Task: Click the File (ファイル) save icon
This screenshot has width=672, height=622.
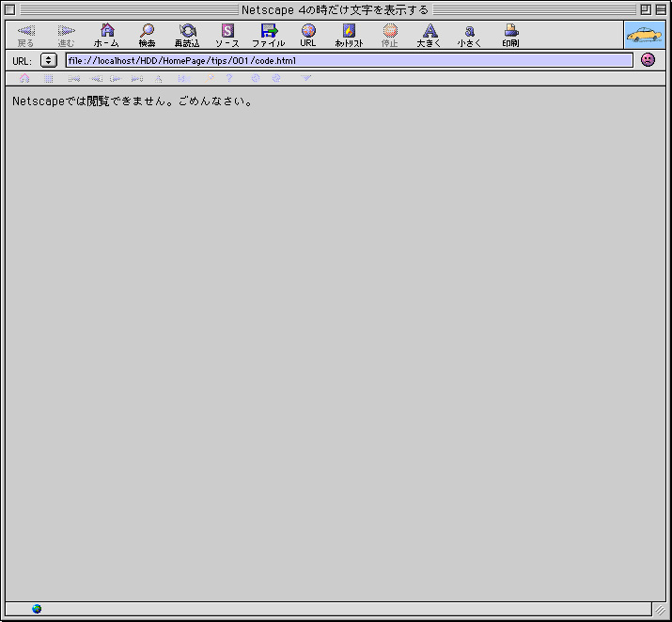Action: point(268,36)
